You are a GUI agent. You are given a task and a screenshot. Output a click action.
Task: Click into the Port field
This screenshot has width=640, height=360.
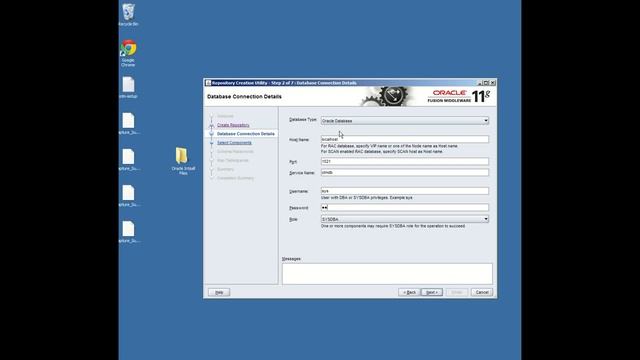pyautogui.click(x=404, y=161)
